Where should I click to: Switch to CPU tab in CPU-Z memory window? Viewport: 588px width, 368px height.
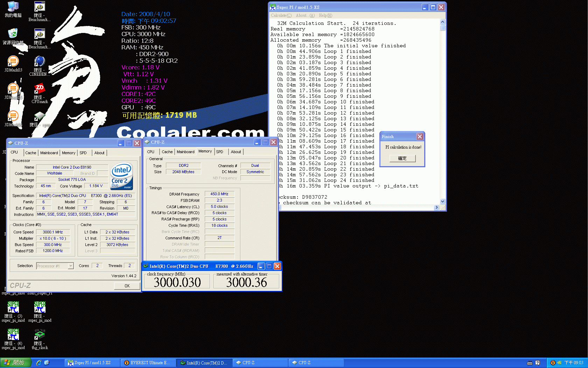click(151, 152)
